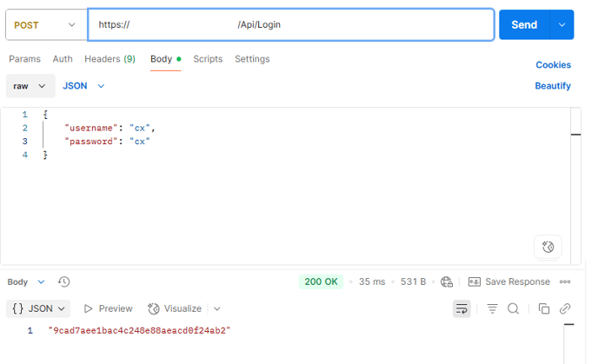Open the raw body type dropdown
The width and height of the screenshot is (598, 364).
click(x=30, y=86)
